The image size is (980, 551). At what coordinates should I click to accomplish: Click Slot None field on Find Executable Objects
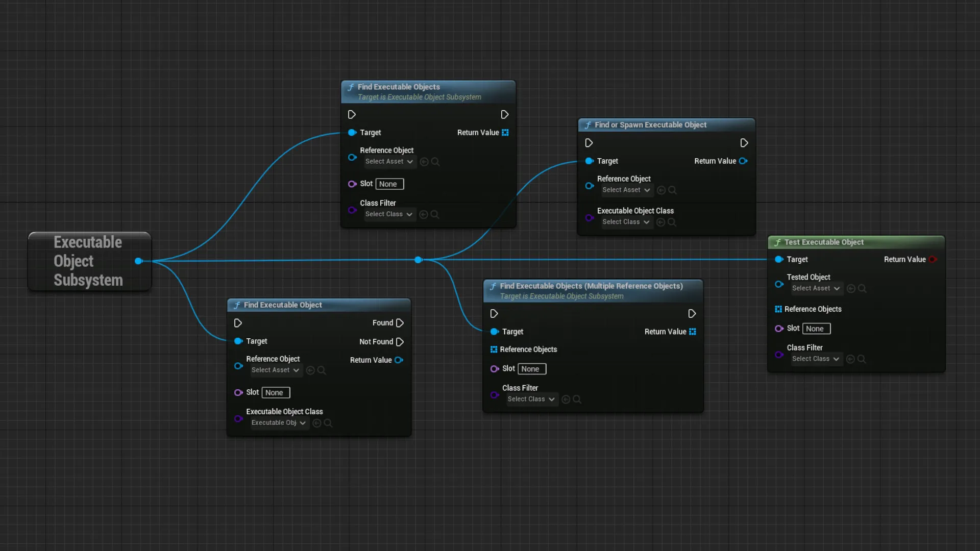[390, 184]
